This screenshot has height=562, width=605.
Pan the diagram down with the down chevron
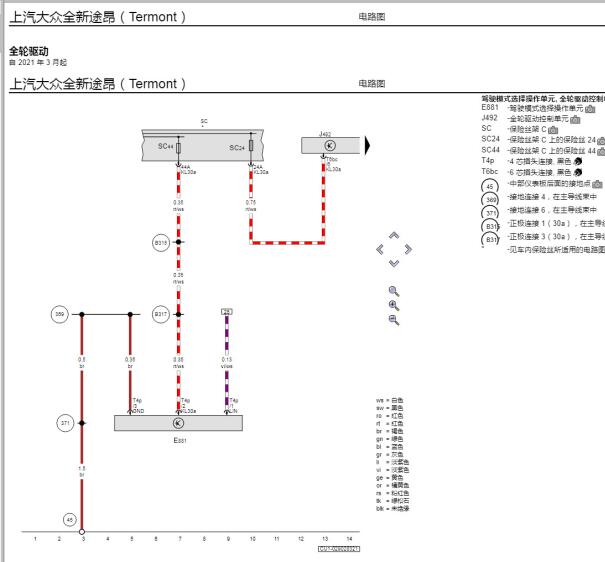point(394,263)
